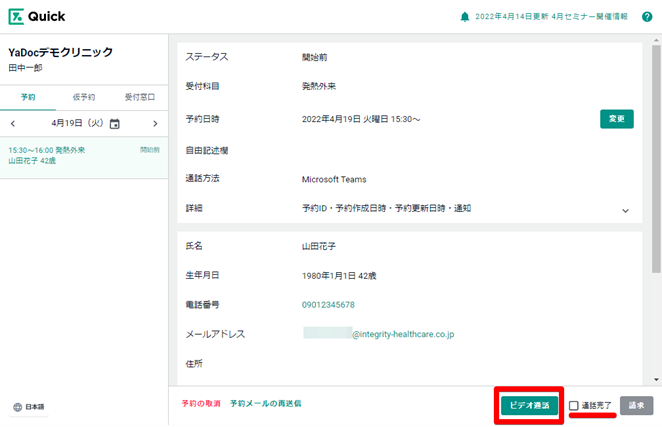
Task: Click the Quick logo icon
Action: click(17, 17)
